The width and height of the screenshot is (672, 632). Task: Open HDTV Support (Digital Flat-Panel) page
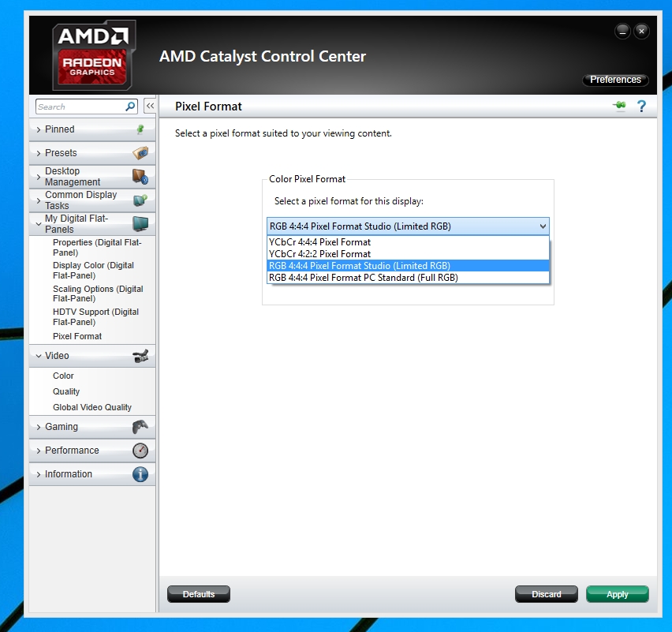[x=95, y=317]
